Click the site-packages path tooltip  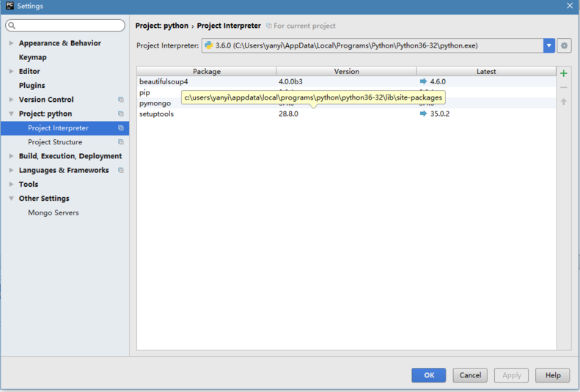313,97
